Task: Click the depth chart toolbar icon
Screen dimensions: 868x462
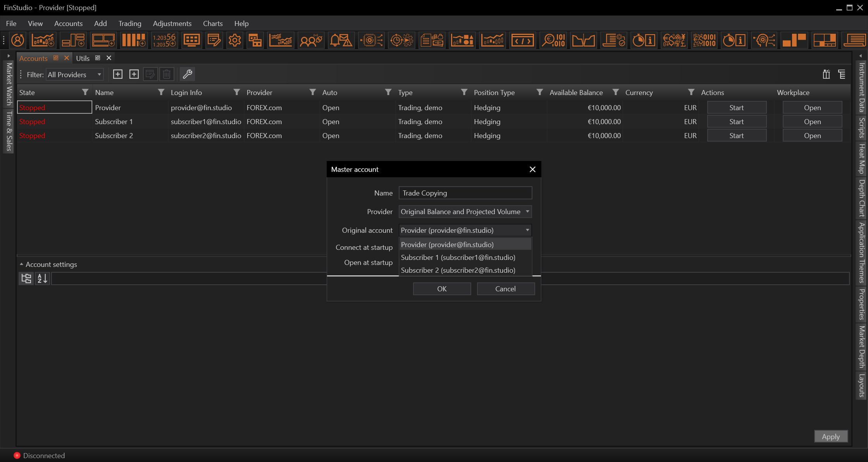Action: click(583, 40)
